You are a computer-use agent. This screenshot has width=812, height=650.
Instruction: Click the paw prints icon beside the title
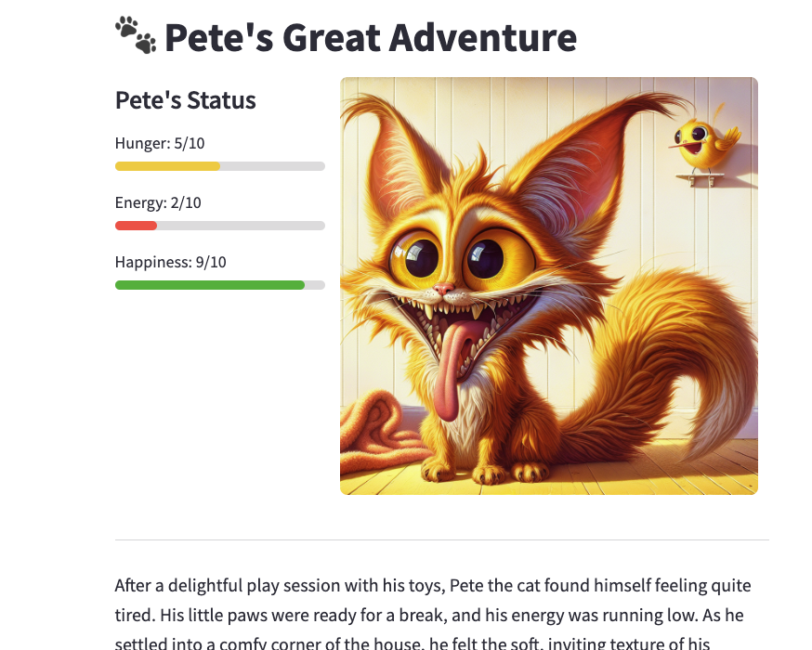click(x=136, y=35)
